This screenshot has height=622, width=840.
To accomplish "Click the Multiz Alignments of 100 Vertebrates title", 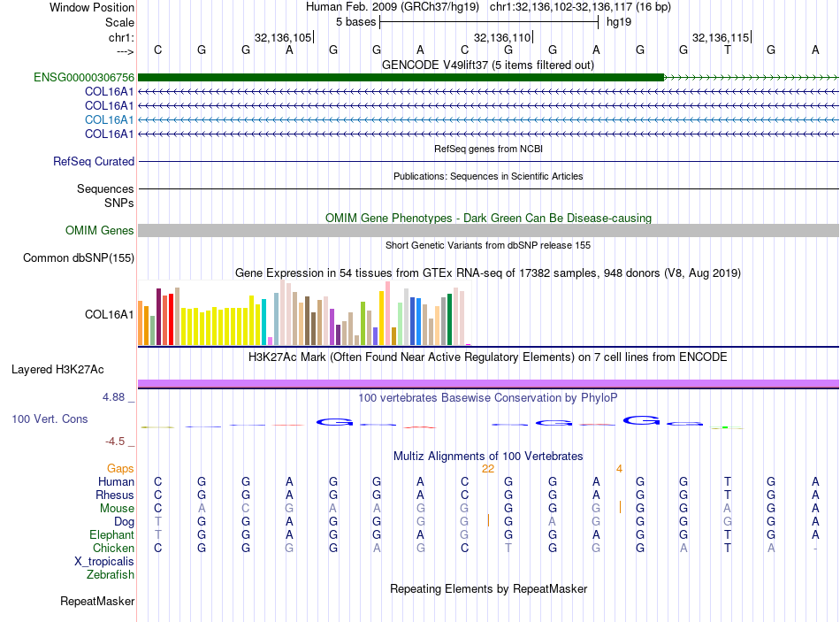I will [x=488, y=457].
